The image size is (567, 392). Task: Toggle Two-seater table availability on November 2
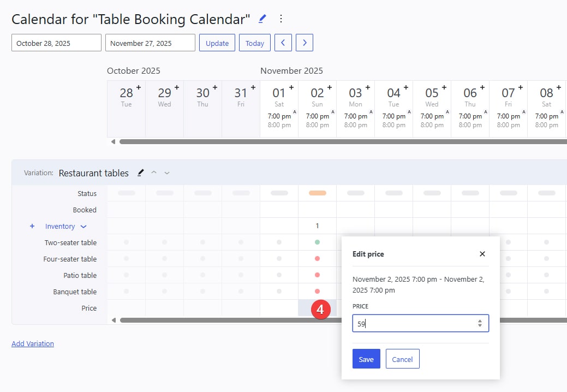317,242
